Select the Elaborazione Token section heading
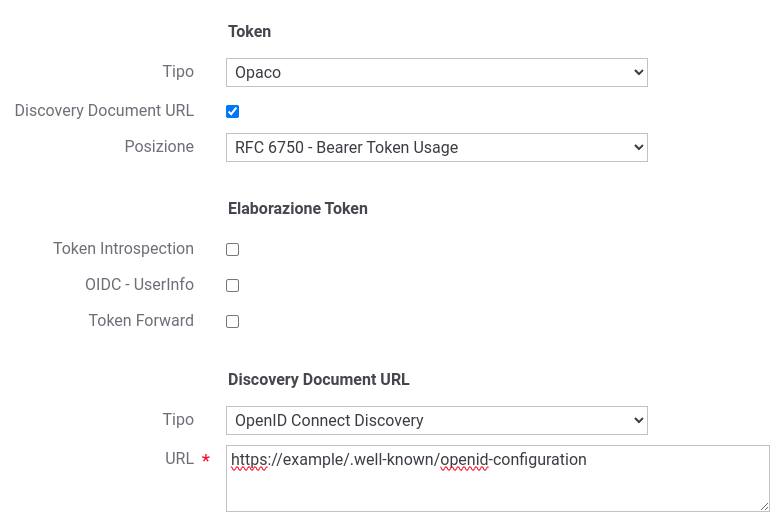 (x=298, y=208)
